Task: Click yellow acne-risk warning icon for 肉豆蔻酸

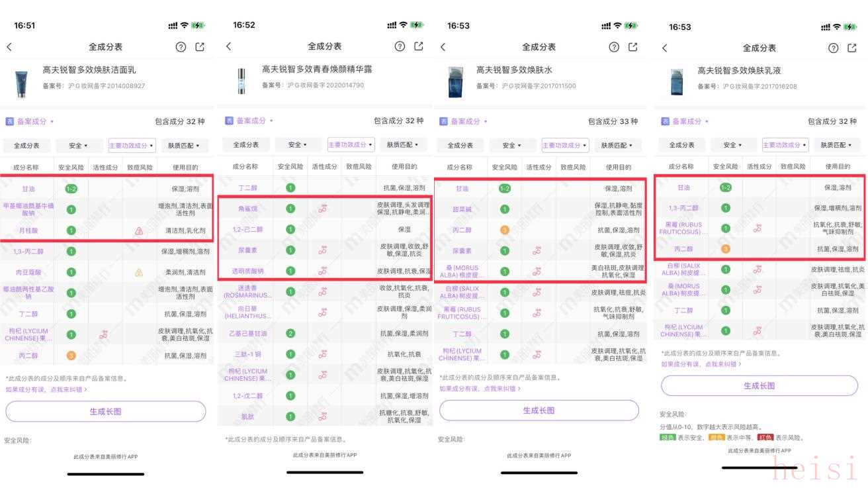Action: tap(139, 272)
